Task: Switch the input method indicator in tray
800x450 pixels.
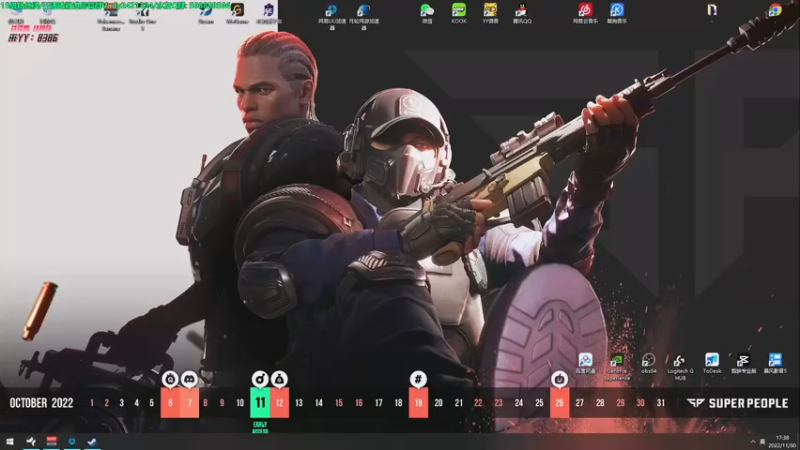Action: (x=762, y=442)
